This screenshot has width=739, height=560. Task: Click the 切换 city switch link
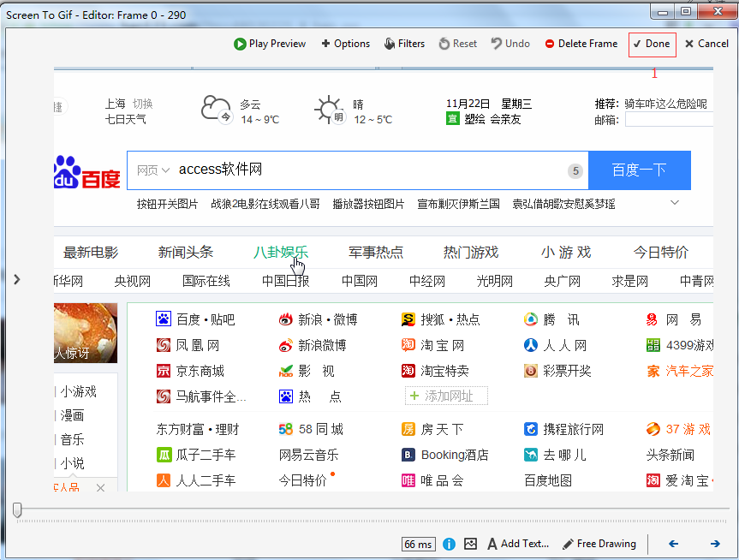point(143,104)
